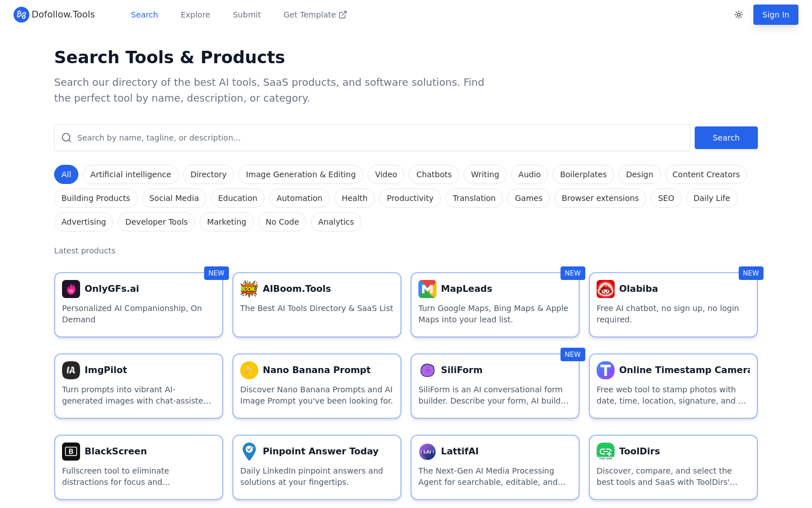812x508 pixels.
Task: Open the SiliForm product title
Action: 461,370
